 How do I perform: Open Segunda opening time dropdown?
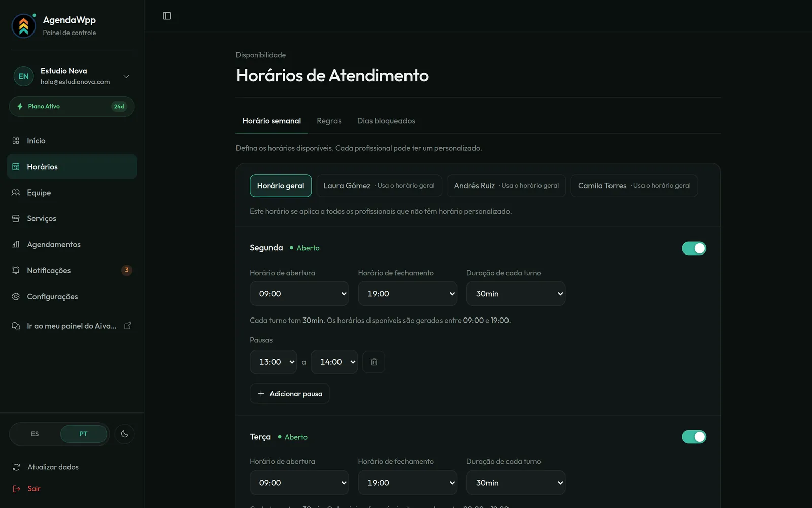[x=299, y=294]
